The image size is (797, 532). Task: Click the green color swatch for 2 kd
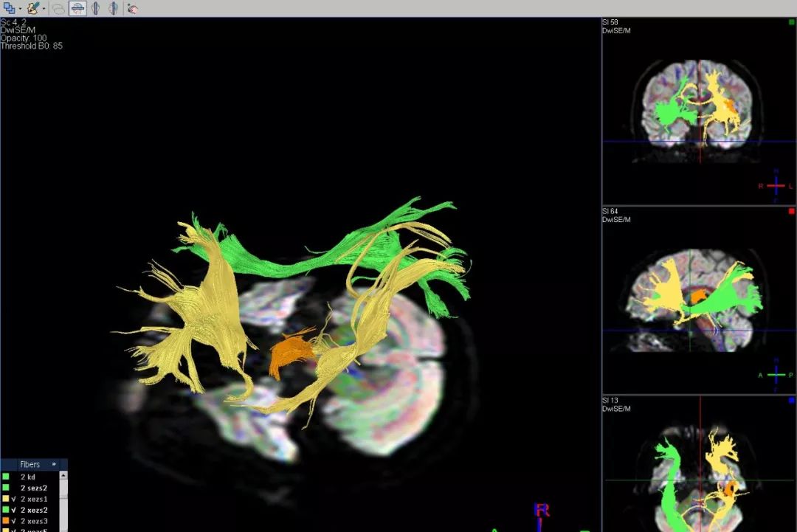6,477
